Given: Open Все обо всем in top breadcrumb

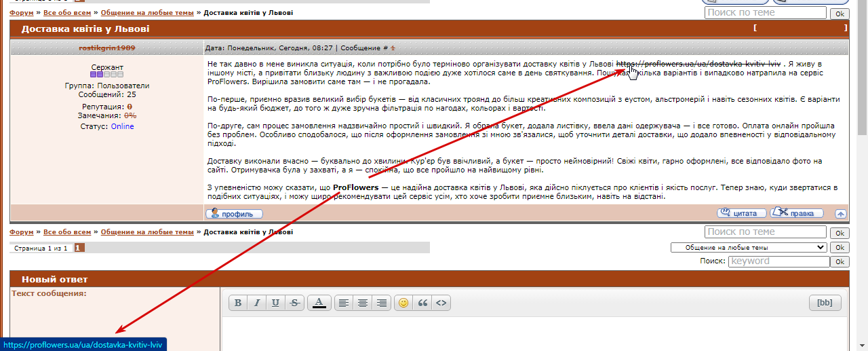Looking at the screenshot, I should point(67,13).
